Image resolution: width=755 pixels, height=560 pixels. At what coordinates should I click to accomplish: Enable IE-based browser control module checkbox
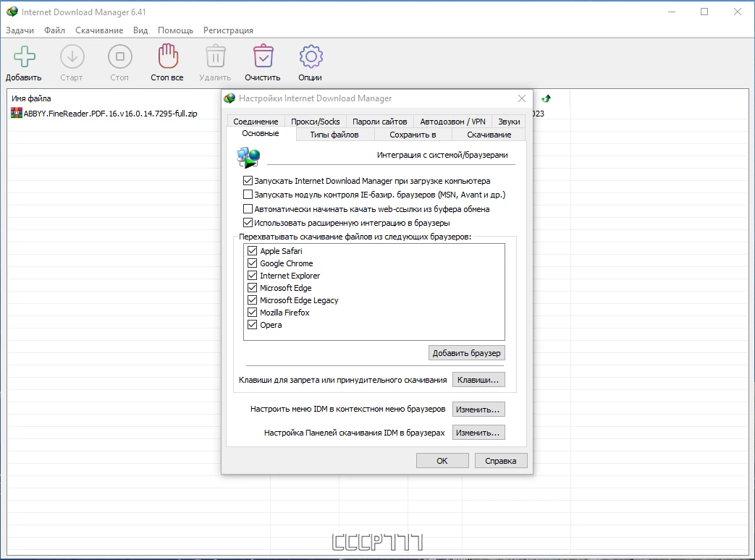(248, 195)
